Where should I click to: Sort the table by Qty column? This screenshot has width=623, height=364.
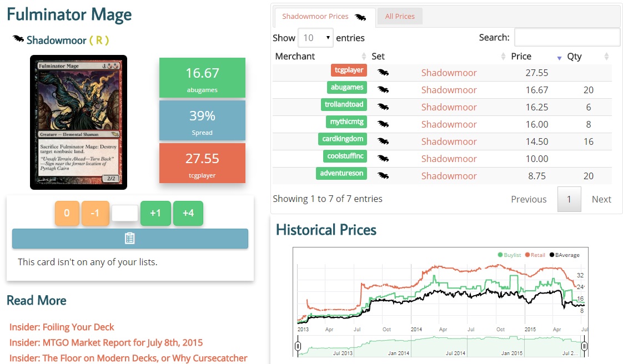(587, 56)
